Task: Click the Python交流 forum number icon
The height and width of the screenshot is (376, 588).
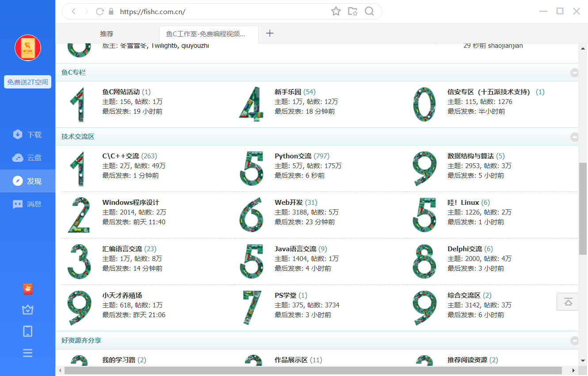Action: pyautogui.click(x=252, y=169)
